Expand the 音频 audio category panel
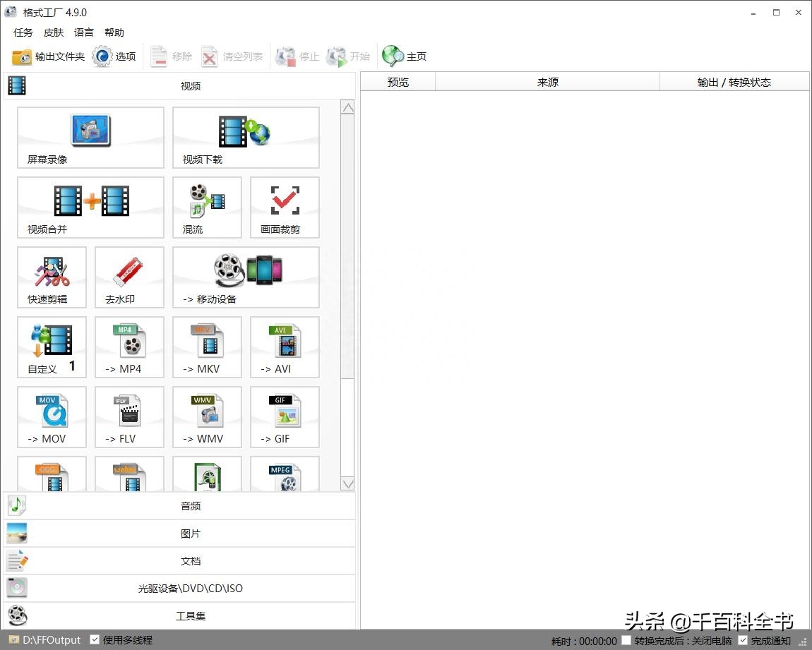Screen dimensions: 812x650 point(189,505)
